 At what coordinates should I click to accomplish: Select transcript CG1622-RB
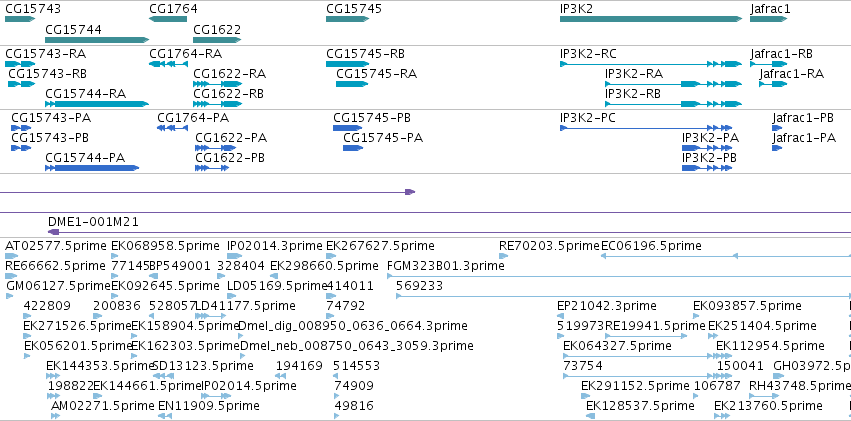click(218, 104)
